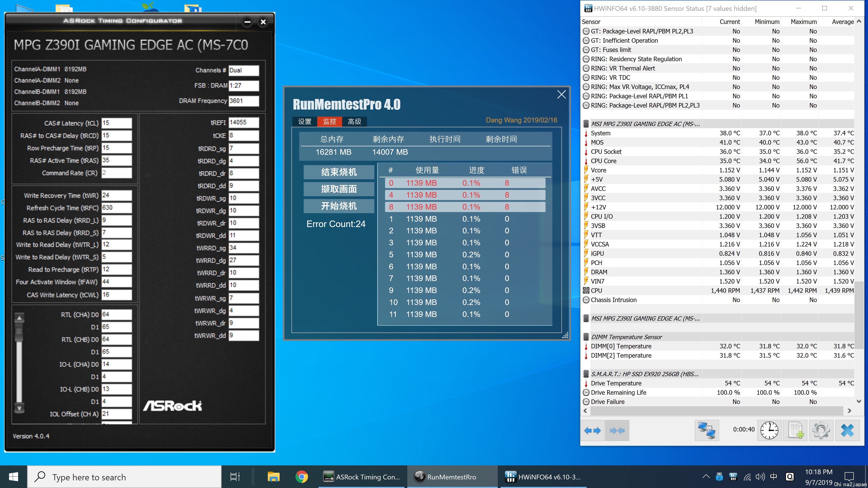Open HWiNFO network remote monitor icon
Viewport: 868px width, 488px height.
pos(707,430)
